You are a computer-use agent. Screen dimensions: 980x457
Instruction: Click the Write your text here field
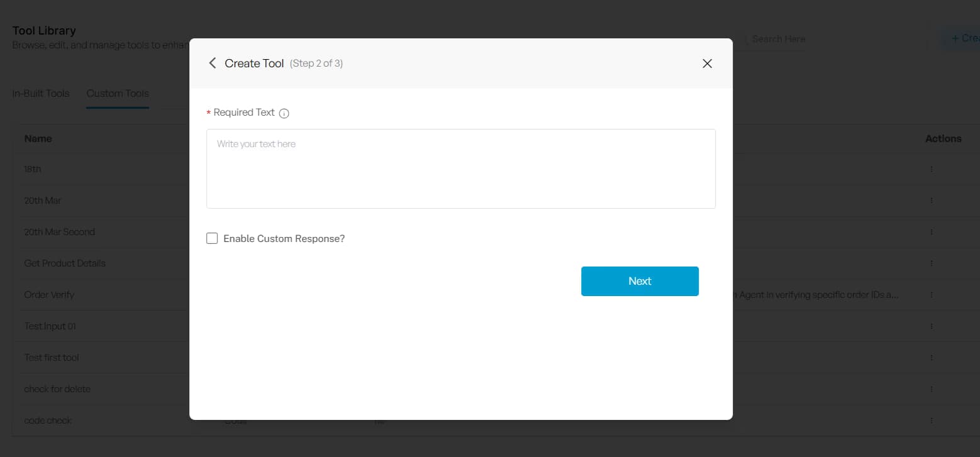[x=461, y=168]
